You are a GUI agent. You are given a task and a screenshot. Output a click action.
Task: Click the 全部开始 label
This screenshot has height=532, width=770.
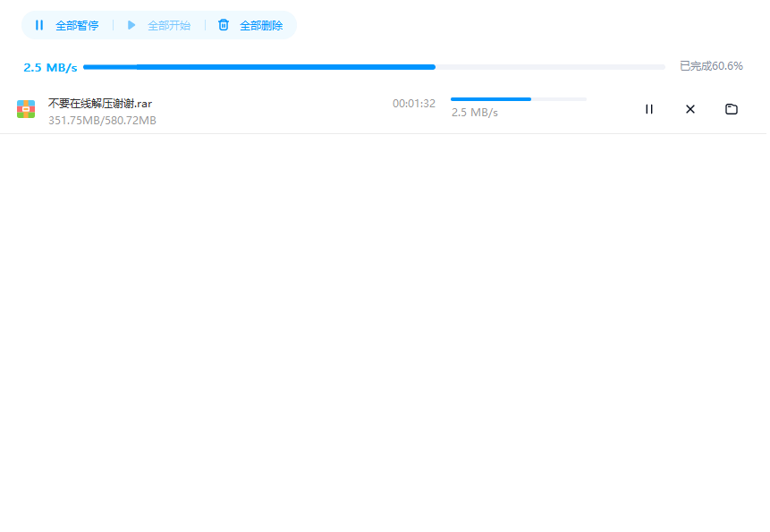(169, 26)
